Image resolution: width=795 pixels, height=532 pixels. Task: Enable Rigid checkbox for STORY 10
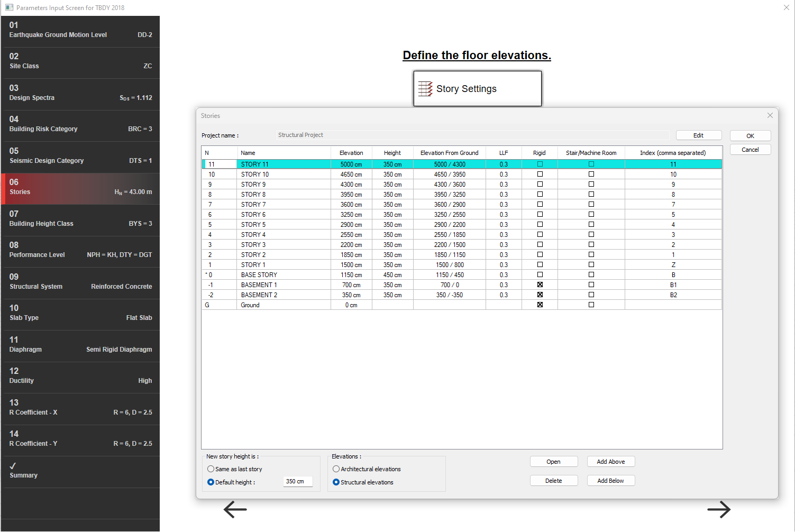(540, 174)
